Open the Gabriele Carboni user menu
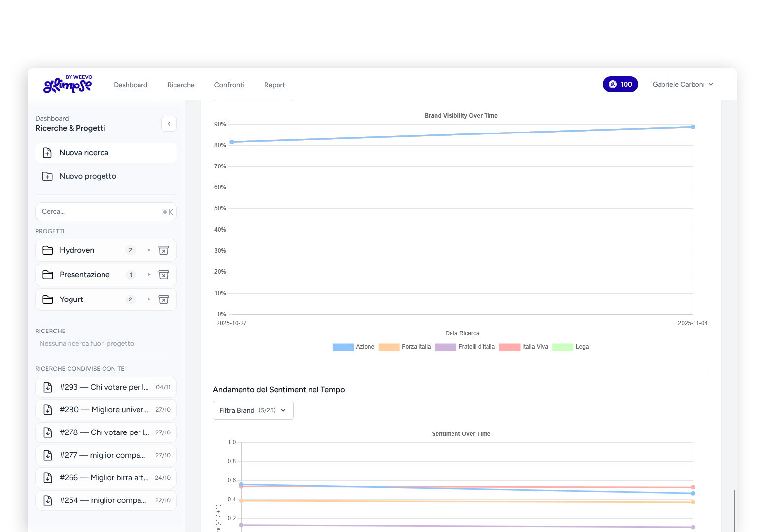The image size is (765, 532). click(x=682, y=84)
